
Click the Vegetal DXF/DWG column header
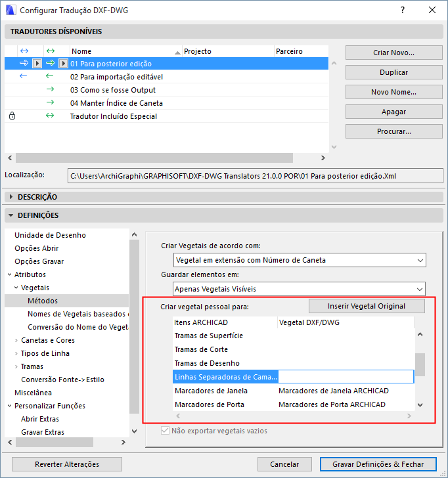tap(346, 322)
